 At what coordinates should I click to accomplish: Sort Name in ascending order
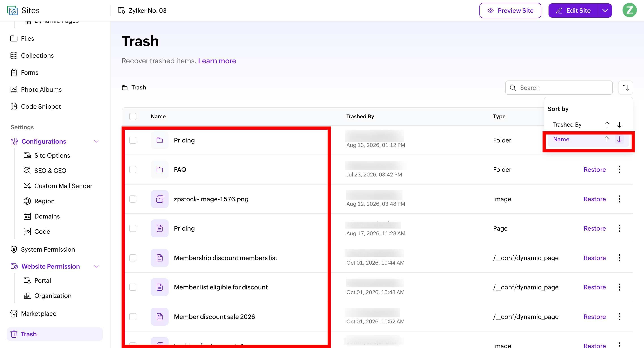pos(607,140)
